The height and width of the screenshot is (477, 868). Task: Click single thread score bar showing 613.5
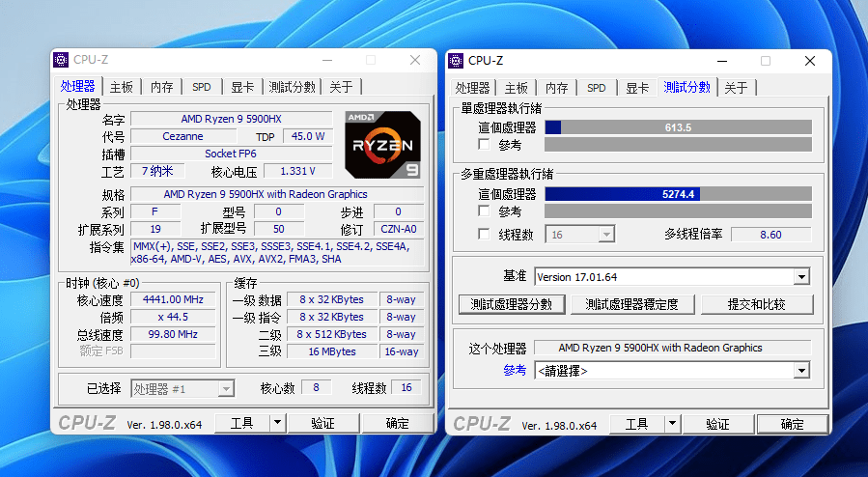tap(678, 127)
